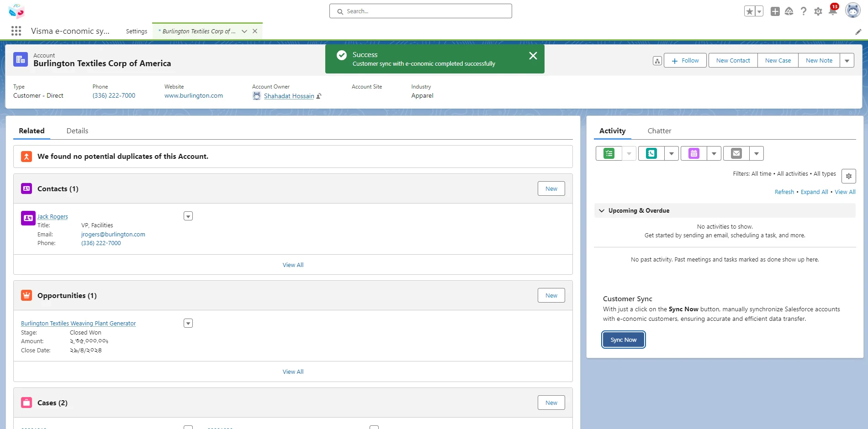The image size is (868, 429).
Task: Open more actions dropdown beside New Note
Action: (847, 60)
